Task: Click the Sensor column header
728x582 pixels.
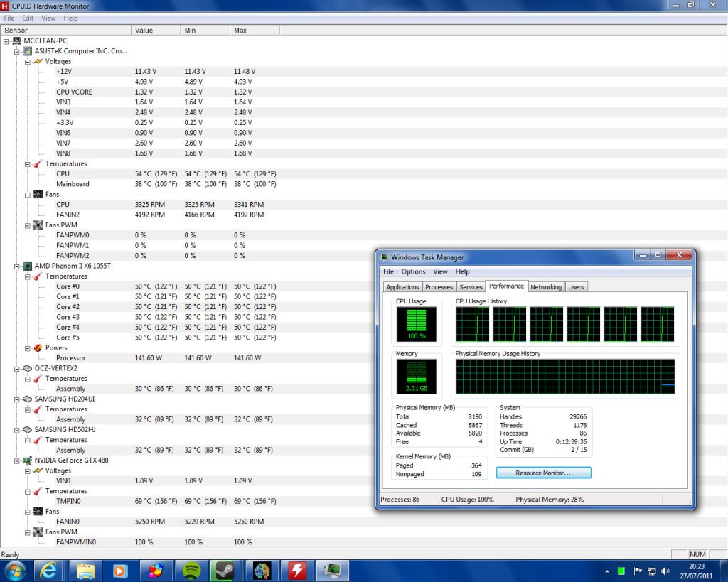Action: 66,30
